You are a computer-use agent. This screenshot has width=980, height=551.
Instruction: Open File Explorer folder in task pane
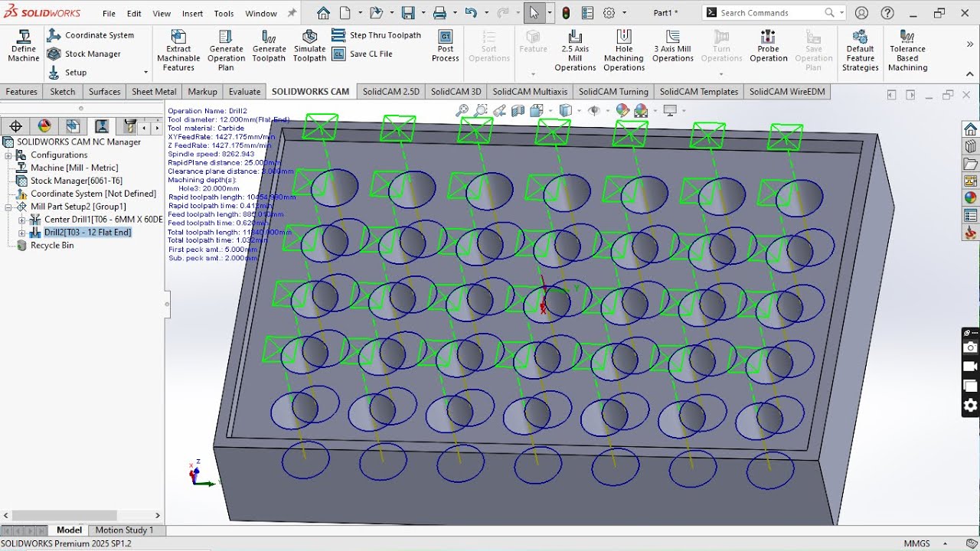(971, 164)
